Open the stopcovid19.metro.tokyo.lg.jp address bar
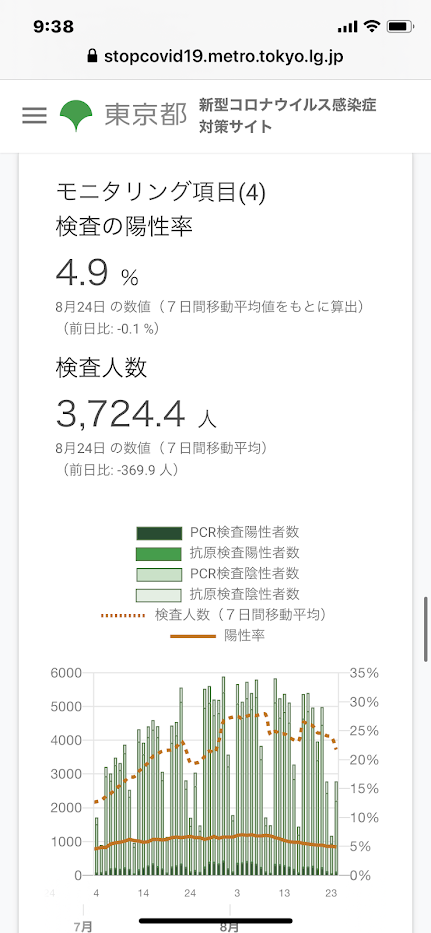431x933 pixels. (216, 57)
